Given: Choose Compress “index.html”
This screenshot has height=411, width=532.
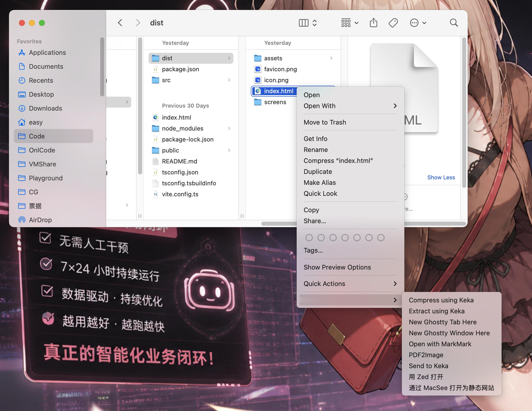Looking at the screenshot, I should pos(350,161).
